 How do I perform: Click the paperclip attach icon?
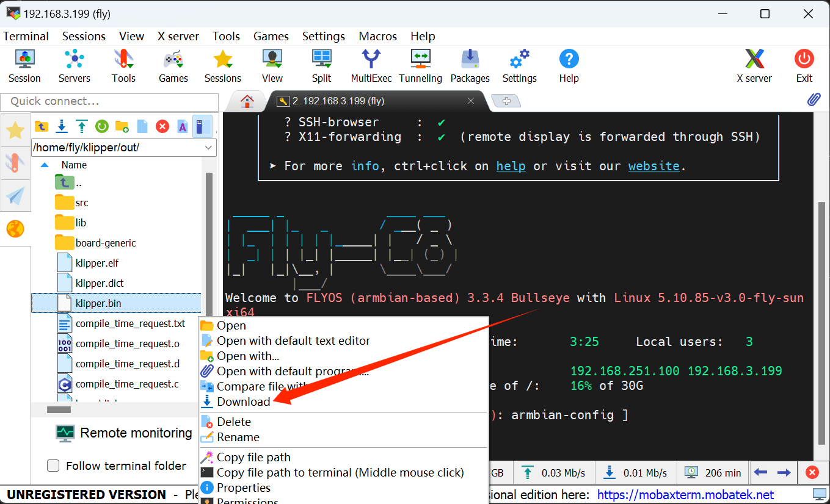(814, 100)
